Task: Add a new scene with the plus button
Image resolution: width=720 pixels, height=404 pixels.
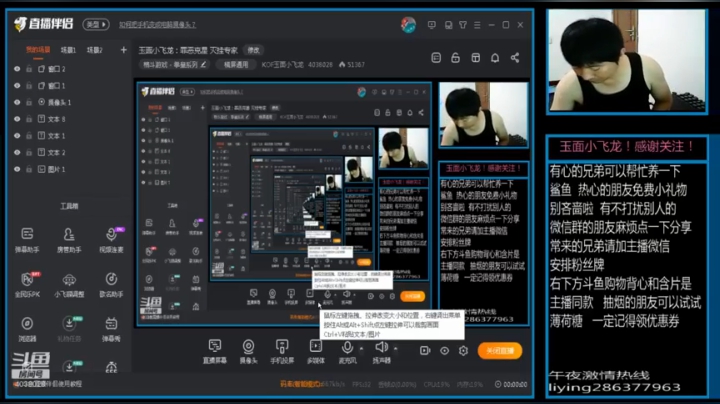Action: (124, 50)
